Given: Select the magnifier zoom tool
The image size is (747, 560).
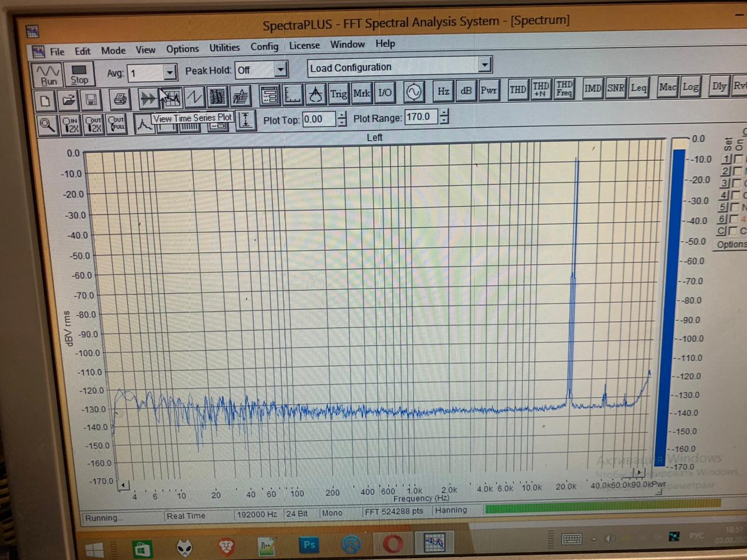Looking at the screenshot, I should click(x=47, y=124).
